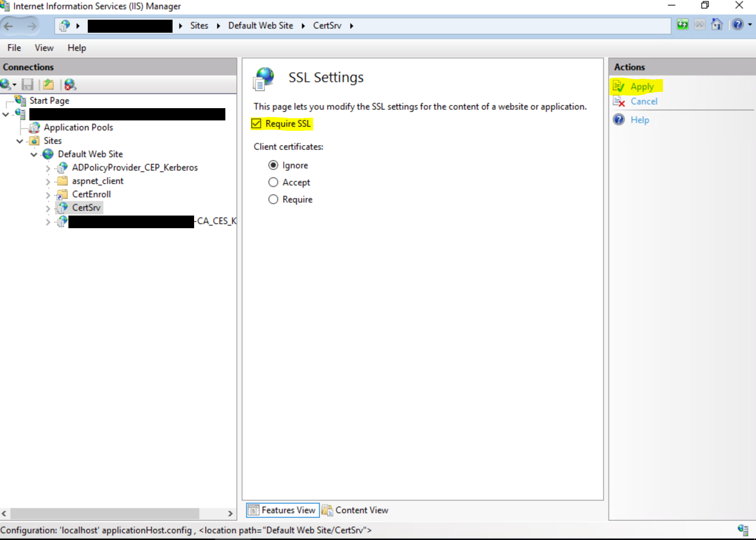Open the Help menu
This screenshot has width=756, height=540.
(77, 48)
